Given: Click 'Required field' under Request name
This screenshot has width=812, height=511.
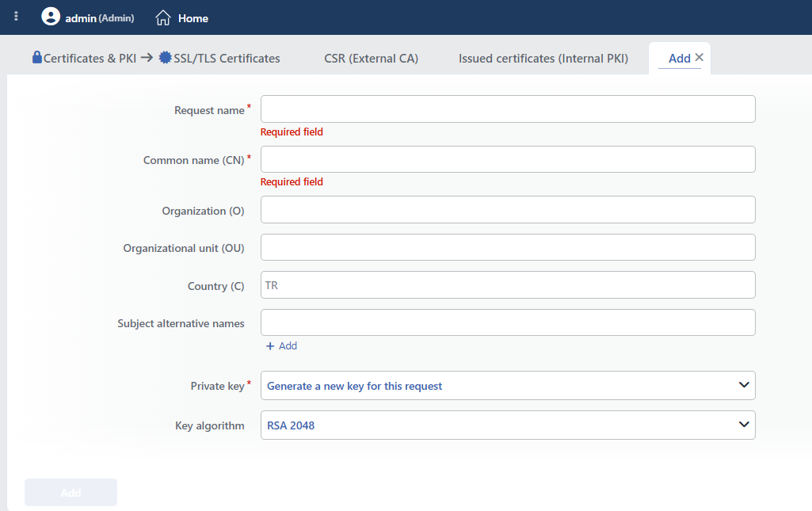Looking at the screenshot, I should click(x=292, y=132).
